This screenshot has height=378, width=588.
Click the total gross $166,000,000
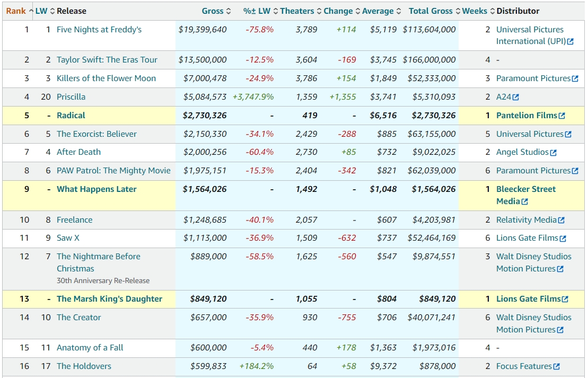(x=429, y=60)
